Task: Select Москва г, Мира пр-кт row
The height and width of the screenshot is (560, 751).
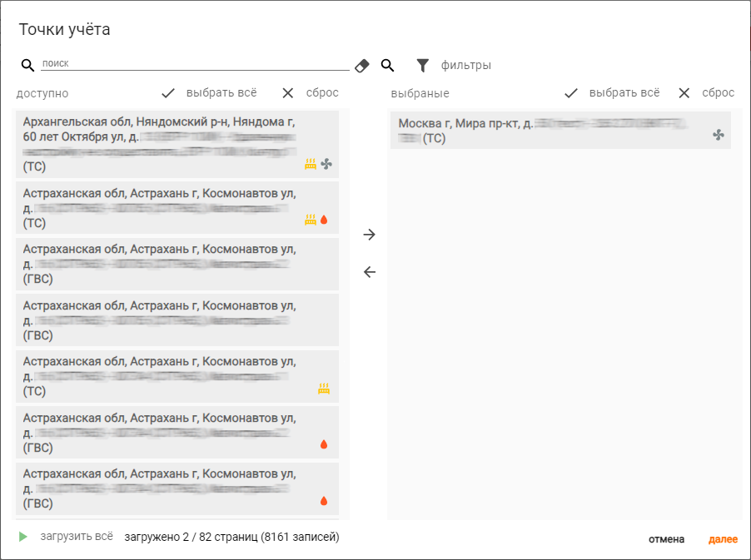Action: click(x=560, y=130)
